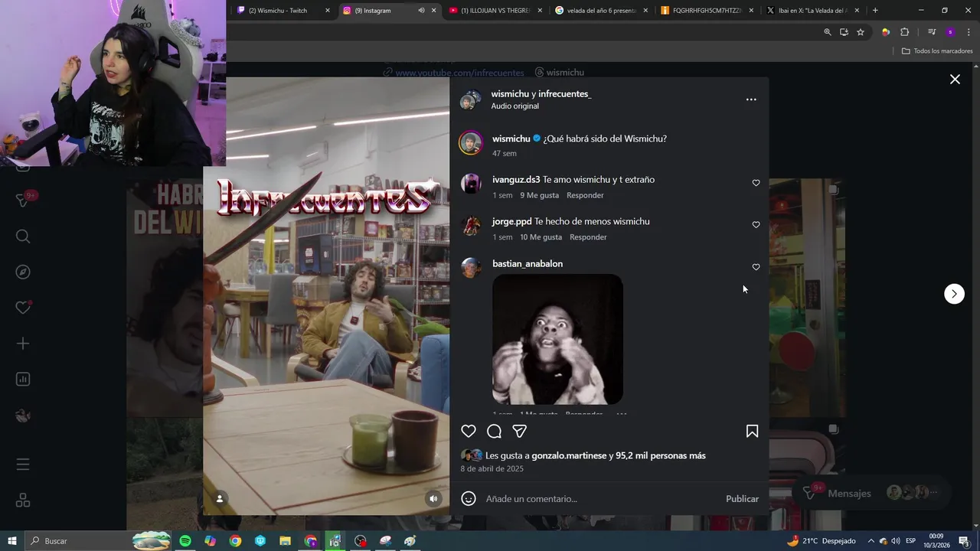Screen dimensions: 980x551
Task: Open the gonzalo.martinese profile from likes line
Action: pos(569,455)
